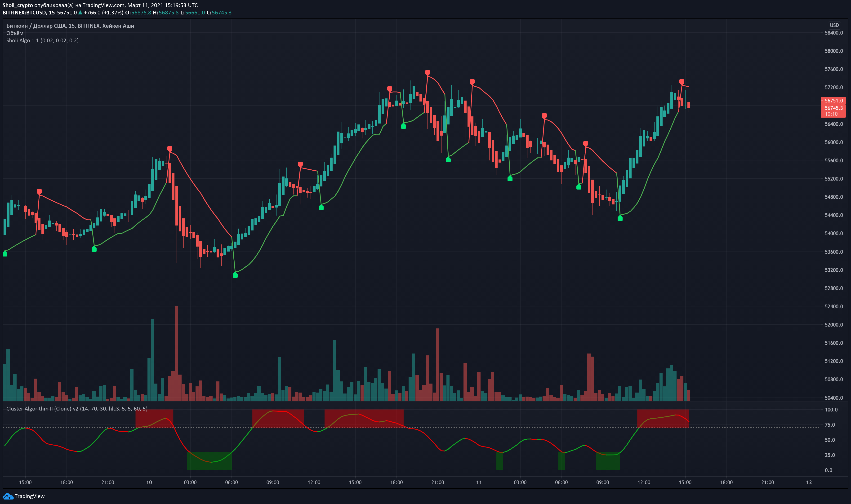This screenshot has height=504, width=851.
Task: Click the L:56661.0 low value in header
Action: (x=192, y=13)
